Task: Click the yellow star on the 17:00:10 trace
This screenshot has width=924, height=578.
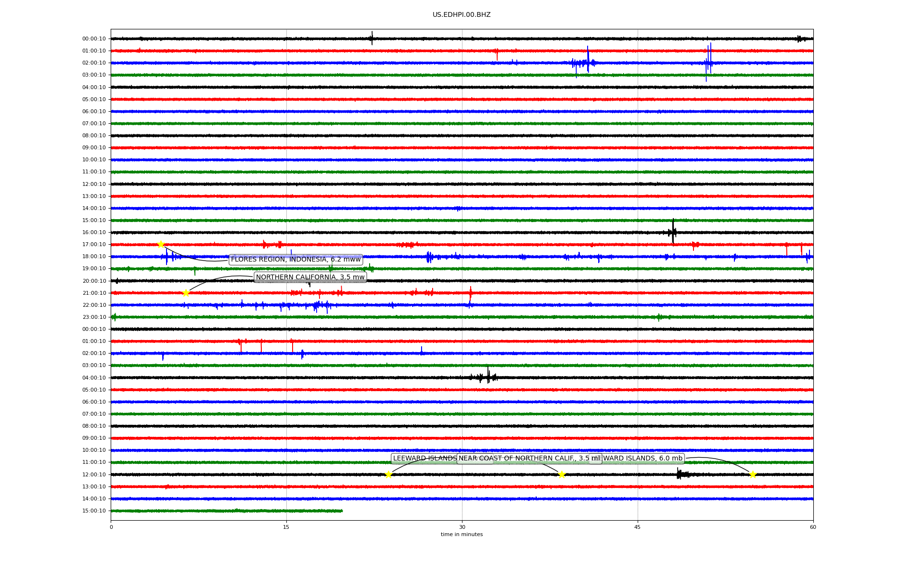Action: coord(161,244)
